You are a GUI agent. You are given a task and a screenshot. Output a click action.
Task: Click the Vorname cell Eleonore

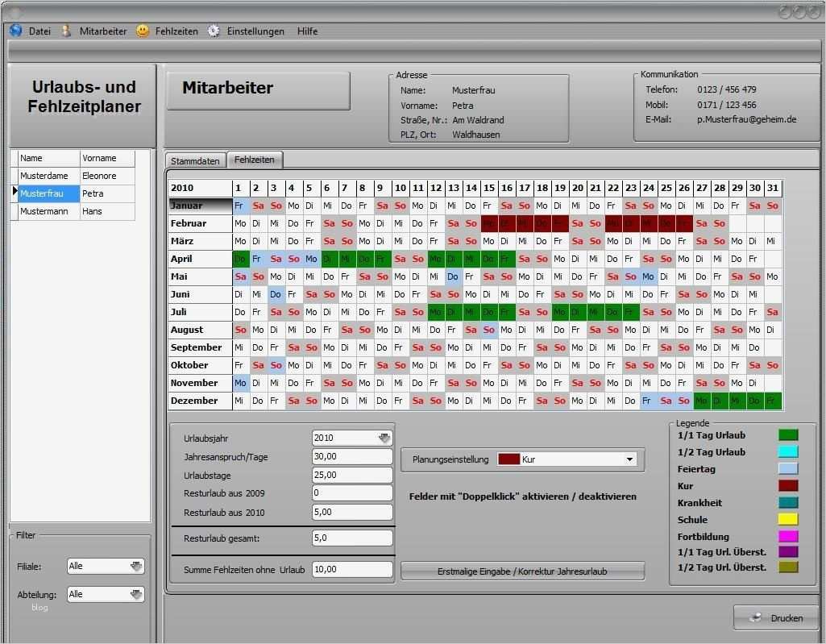click(x=107, y=176)
